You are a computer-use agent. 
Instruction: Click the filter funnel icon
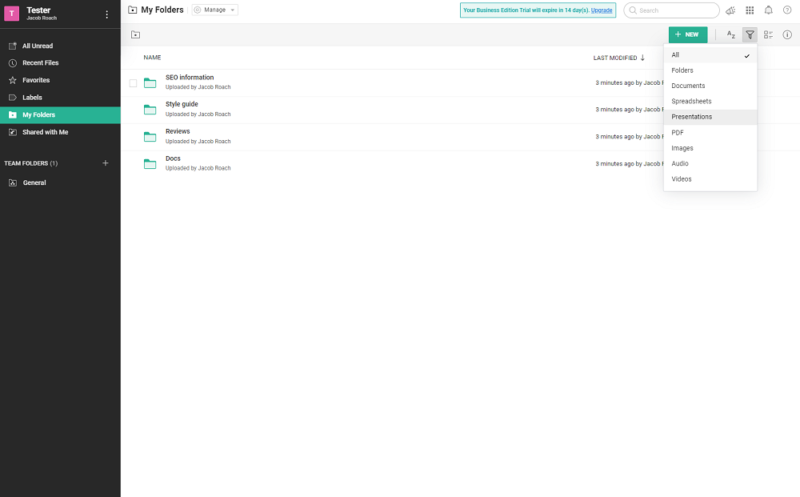coord(750,35)
